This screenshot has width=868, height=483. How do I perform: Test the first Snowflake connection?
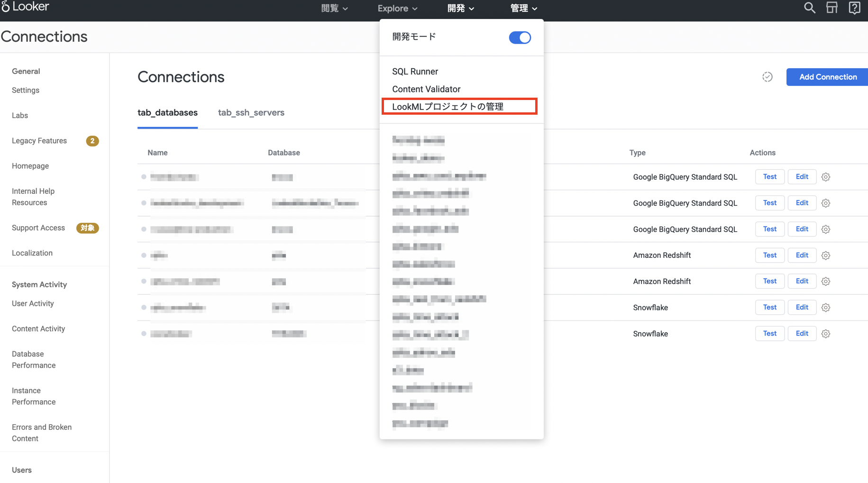(x=769, y=307)
